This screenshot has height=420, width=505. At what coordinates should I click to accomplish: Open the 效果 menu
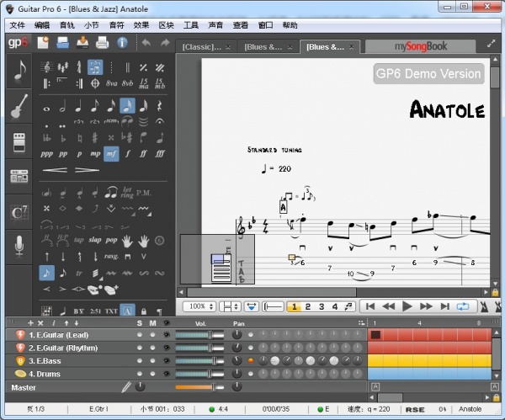[141, 25]
